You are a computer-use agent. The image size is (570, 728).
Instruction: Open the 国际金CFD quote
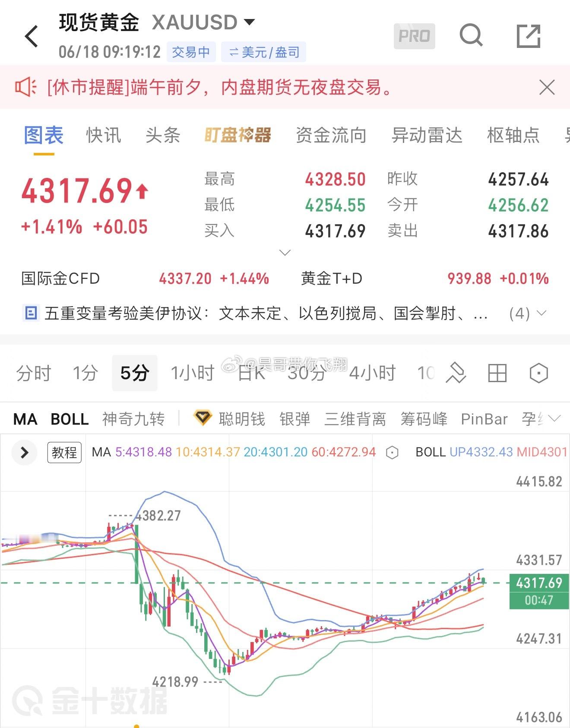pos(145,279)
